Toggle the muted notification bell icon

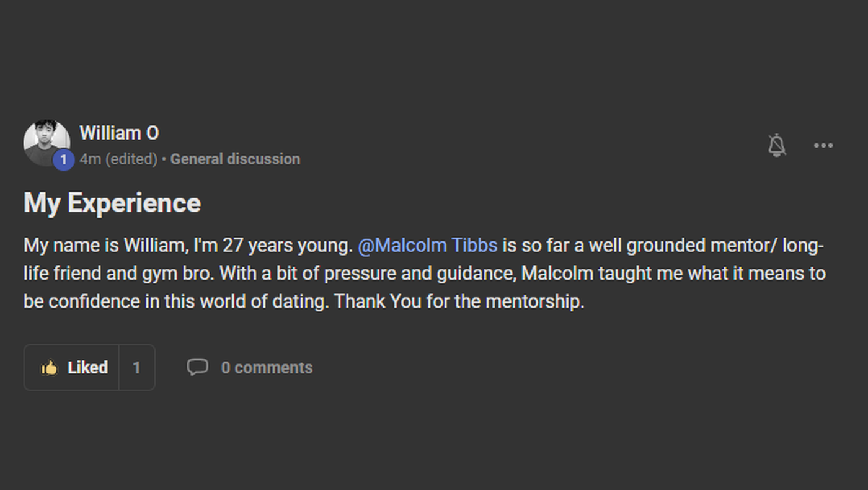(776, 145)
